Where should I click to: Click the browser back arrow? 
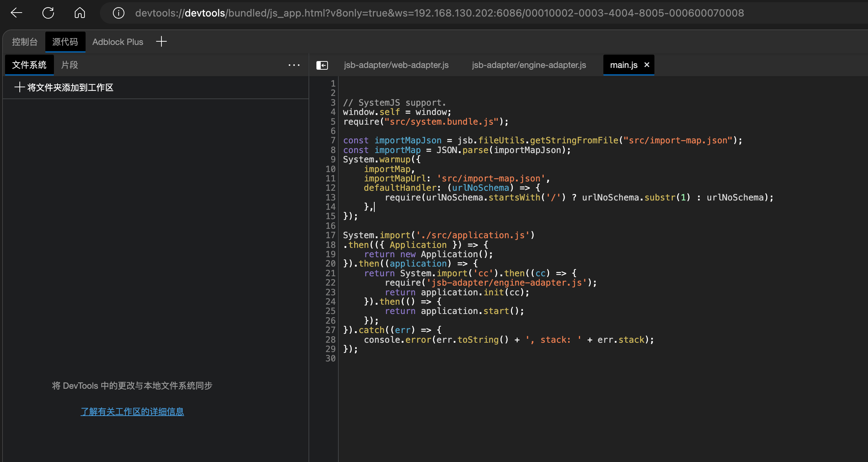point(17,13)
